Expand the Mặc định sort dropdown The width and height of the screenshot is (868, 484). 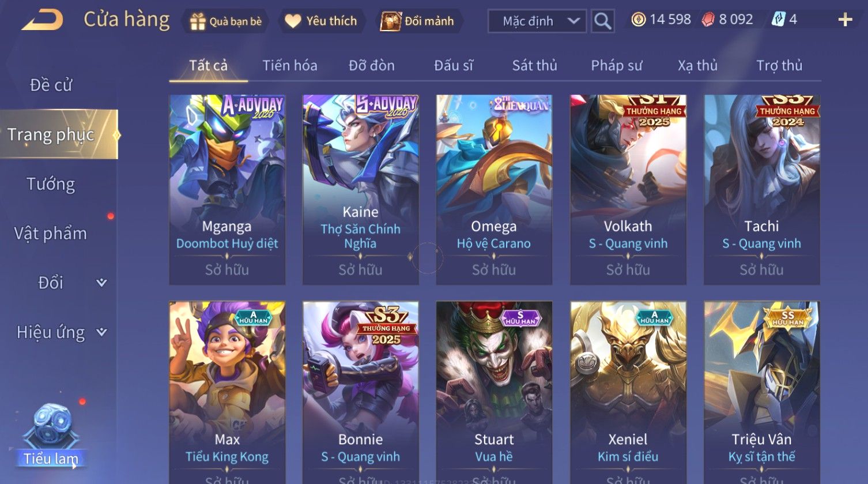point(537,21)
